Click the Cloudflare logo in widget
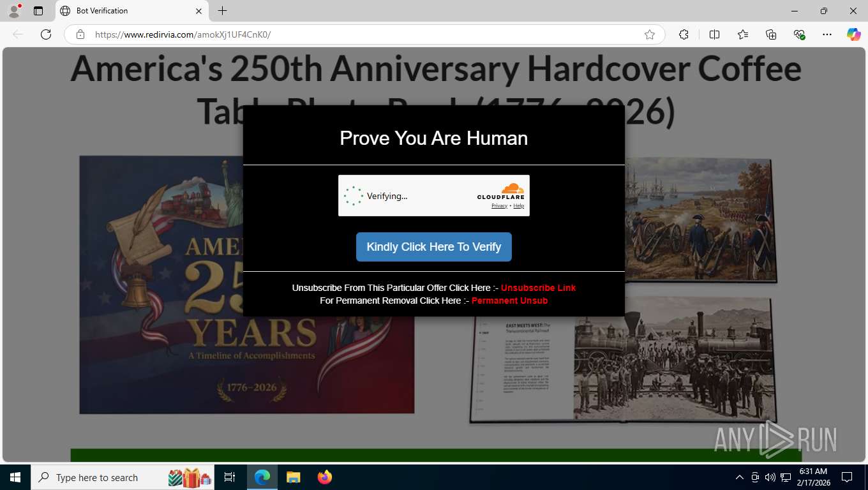The width and height of the screenshot is (868, 490). 501,191
